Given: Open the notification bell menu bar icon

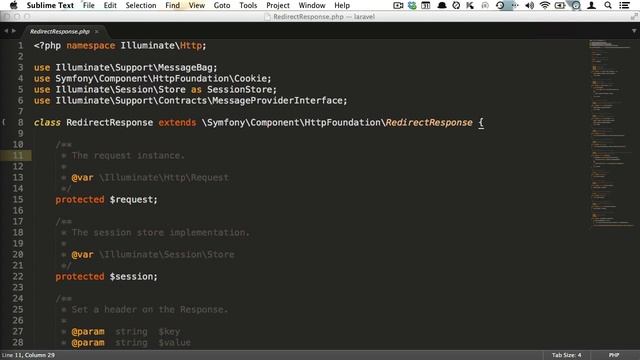Looking at the screenshot, I should point(442,5).
